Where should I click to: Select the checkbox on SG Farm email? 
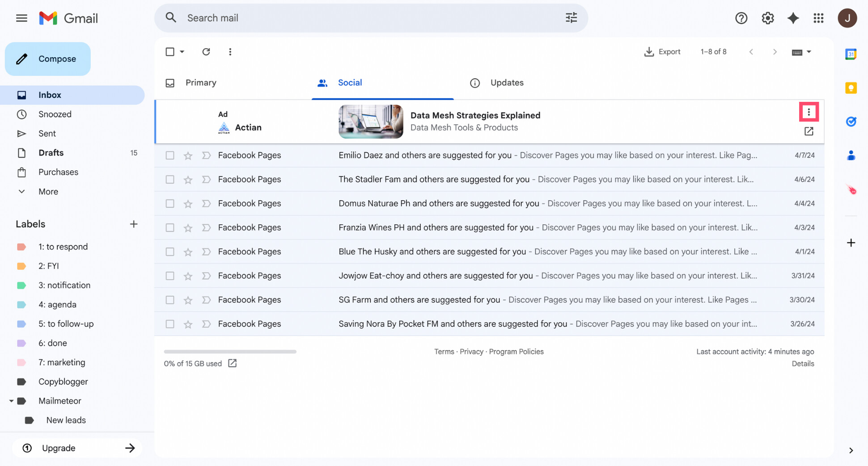169,300
